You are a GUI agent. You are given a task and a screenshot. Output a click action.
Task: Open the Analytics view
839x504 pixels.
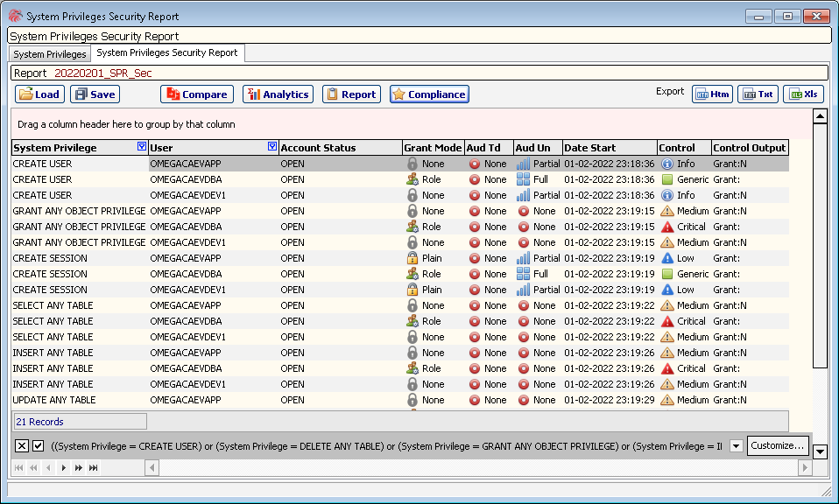click(x=278, y=94)
